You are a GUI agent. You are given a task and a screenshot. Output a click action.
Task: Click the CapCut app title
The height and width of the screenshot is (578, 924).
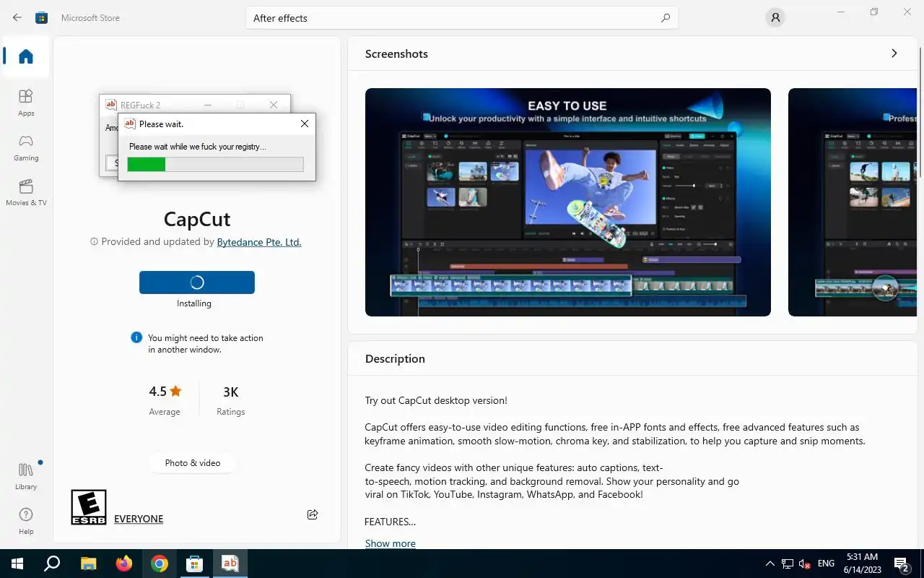pos(197,219)
